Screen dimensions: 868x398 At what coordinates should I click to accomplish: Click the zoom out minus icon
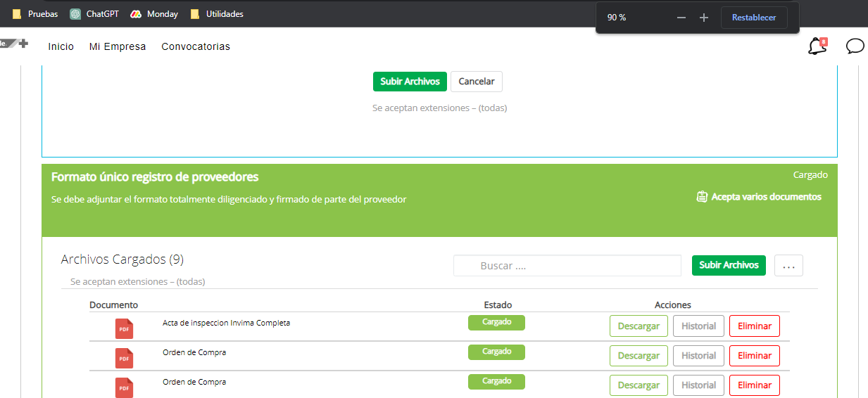pyautogui.click(x=681, y=18)
